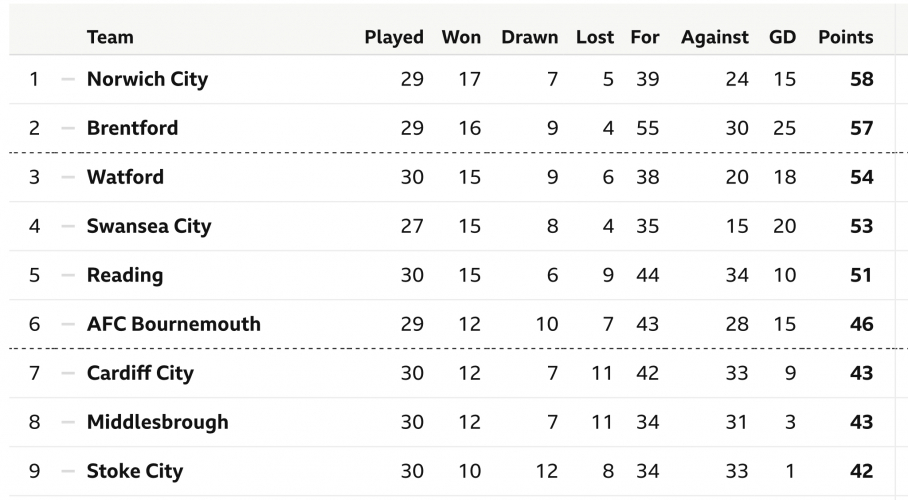The height and width of the screenshot is (500, 908).
Task: Click the no-movement dash icon beside Swansea City
Action: (x=68, y=226)
